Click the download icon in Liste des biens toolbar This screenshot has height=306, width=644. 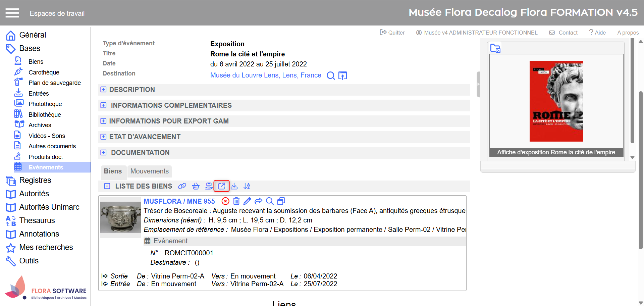tap(234, 186)
